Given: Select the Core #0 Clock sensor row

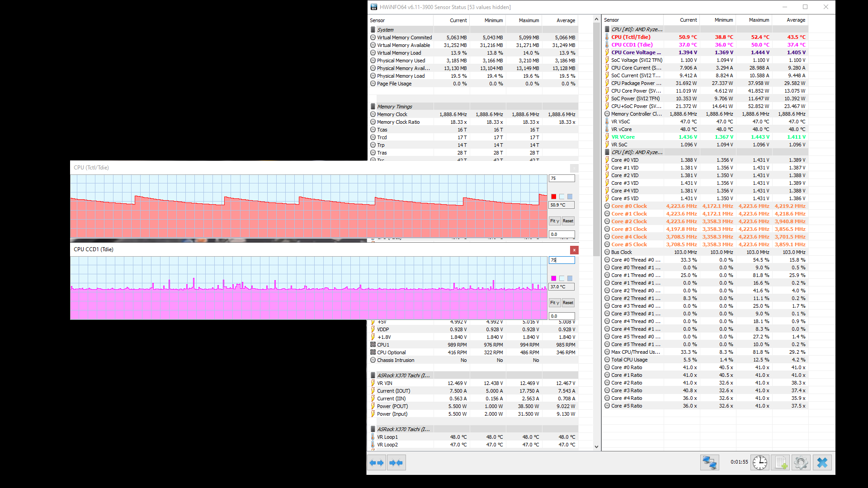Looking at the screenshot, I should 629,206.
